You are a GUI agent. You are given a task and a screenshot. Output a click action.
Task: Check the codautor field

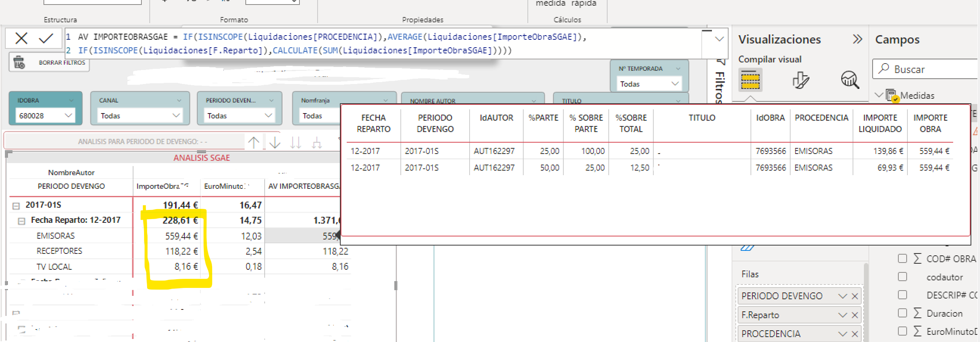(x=902, y=277)
